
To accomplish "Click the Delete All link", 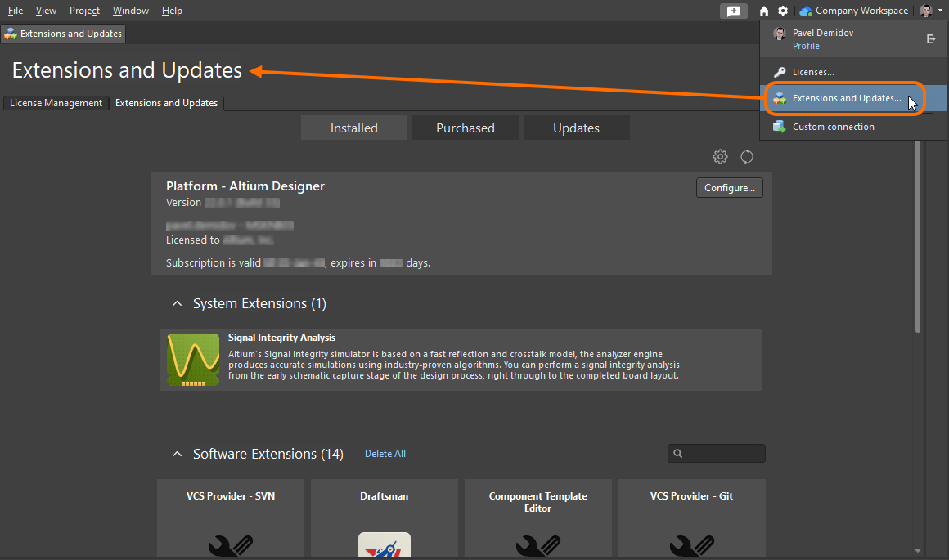I will coord(385,454).
